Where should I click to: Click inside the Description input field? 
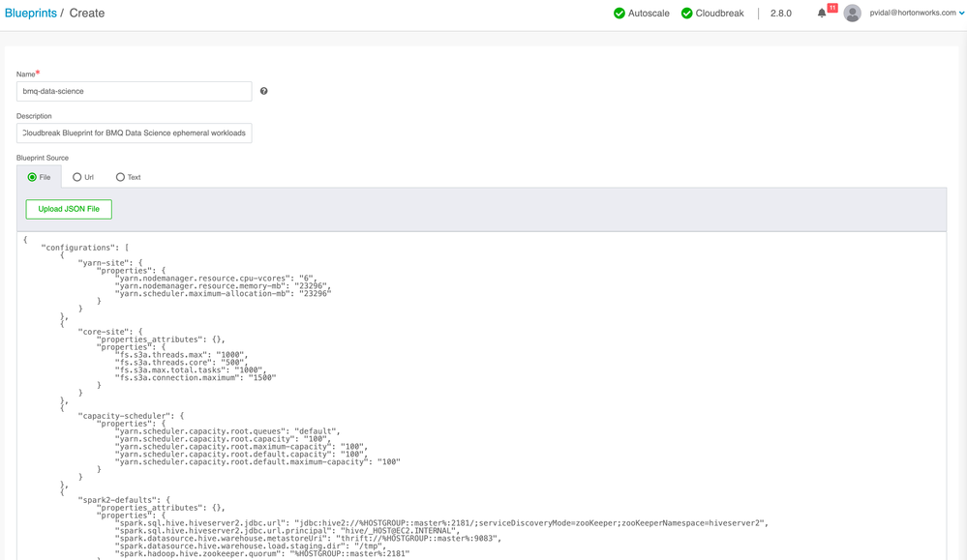tap(136, 133)
